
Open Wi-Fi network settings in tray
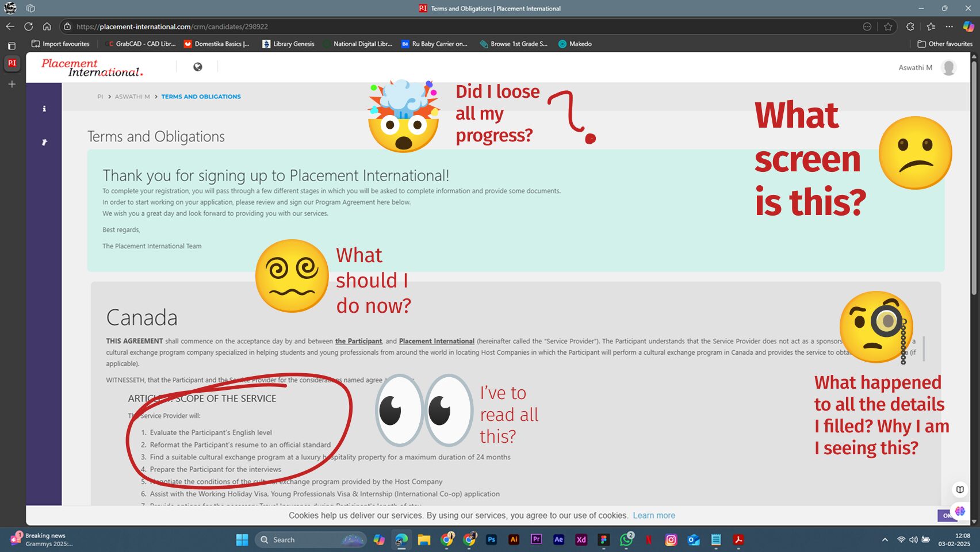pyautogui.click(x=901, y=539)
